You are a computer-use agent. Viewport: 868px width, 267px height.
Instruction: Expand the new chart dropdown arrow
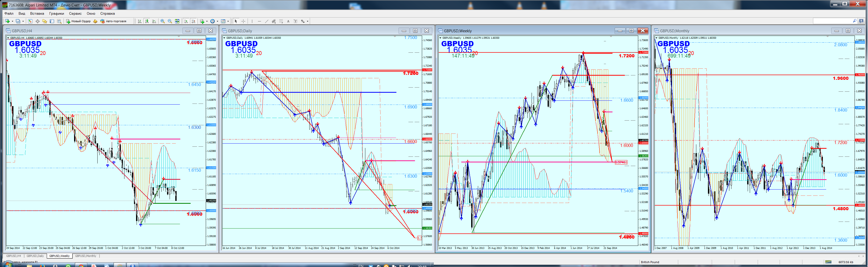[12, 21]
